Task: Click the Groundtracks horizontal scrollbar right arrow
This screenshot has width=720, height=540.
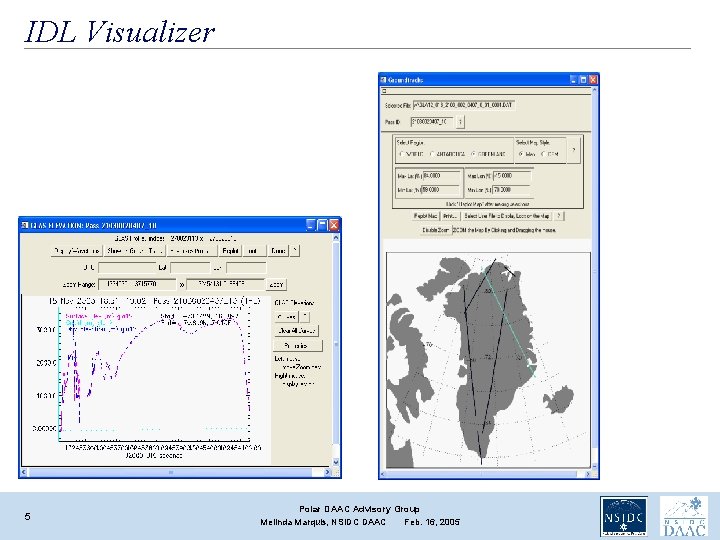Action: click(x=588, y=474)
